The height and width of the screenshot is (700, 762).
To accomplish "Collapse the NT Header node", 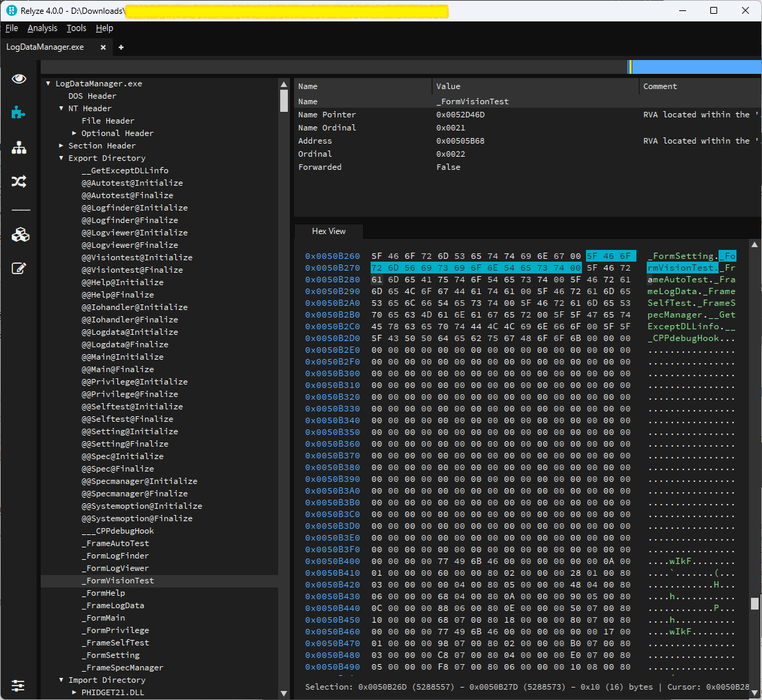I will pyautogui.click(x=61, y=108).
